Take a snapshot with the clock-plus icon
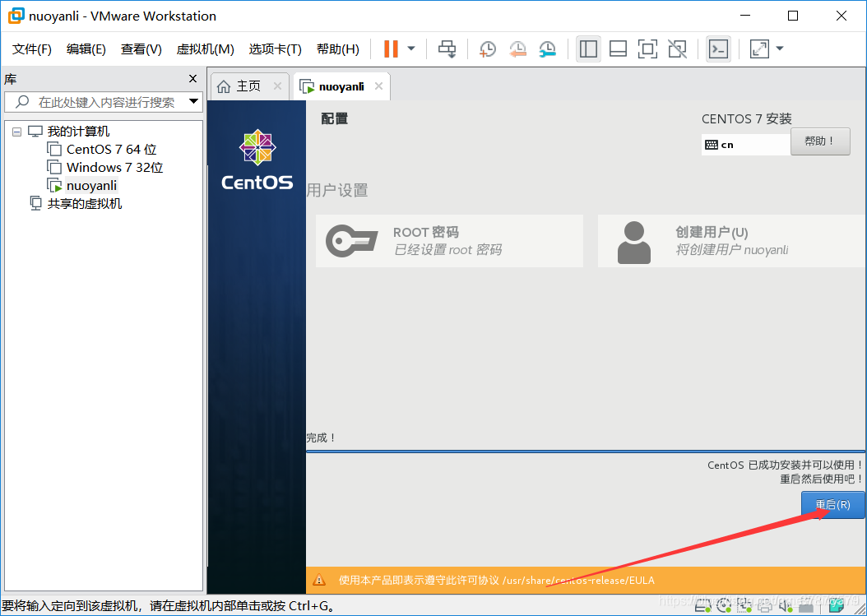 point(487,49)
